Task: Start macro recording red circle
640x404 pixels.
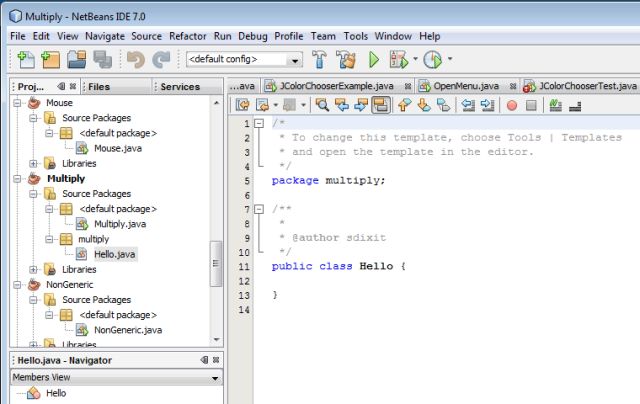Action: coord(512,106)
